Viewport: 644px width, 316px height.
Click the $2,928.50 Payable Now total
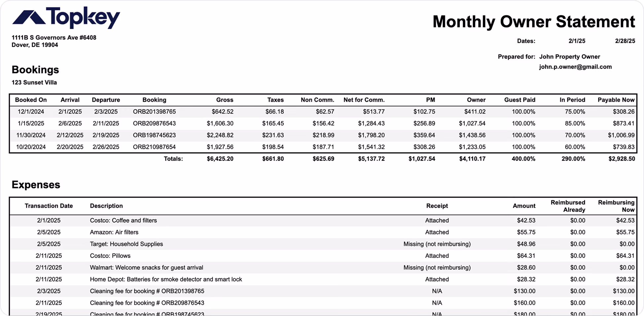coord(622,159)
